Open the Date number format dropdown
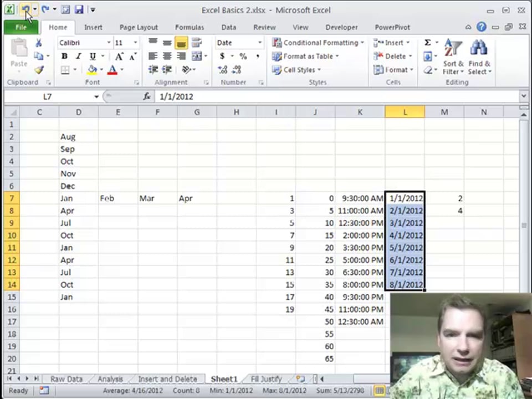The height and width of the screenshot is (399, 532). click(260, 43)
